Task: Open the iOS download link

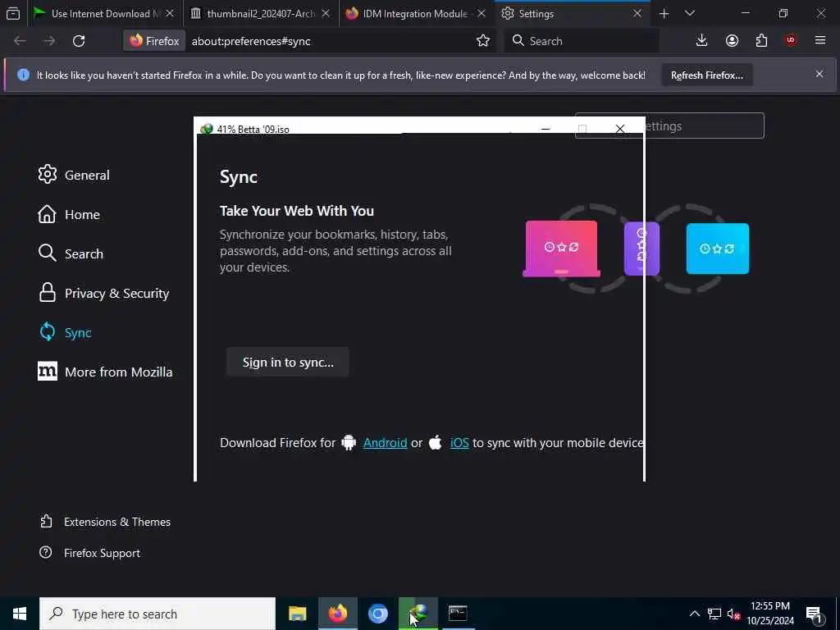Action: (459, 442)
